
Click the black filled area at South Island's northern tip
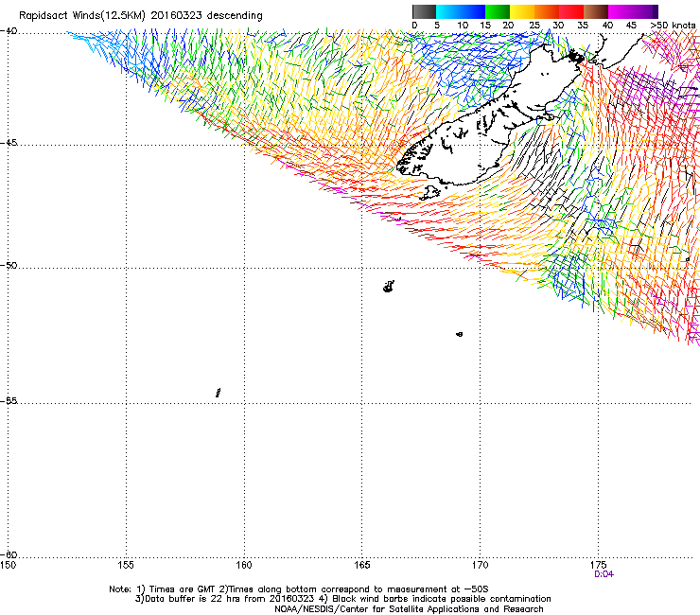coord(576,57)
